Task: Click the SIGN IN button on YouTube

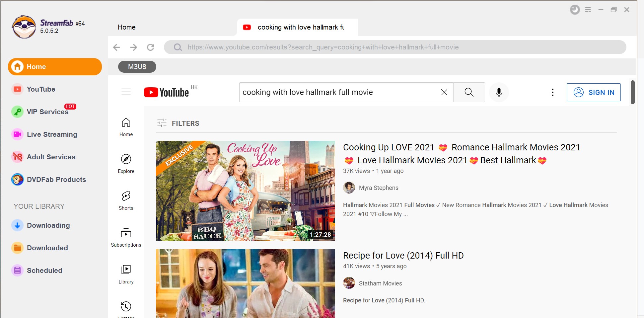Action: point(594,92)
